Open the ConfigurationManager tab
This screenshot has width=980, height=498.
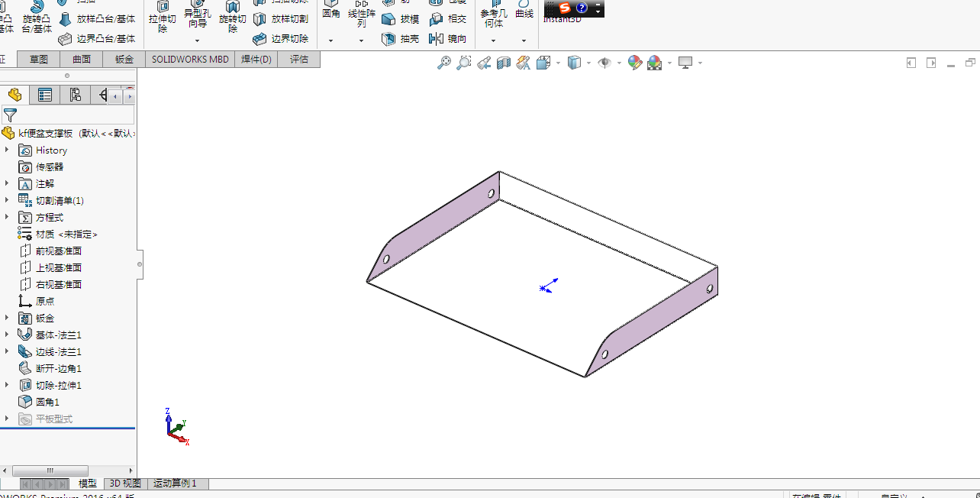(75, 95)
